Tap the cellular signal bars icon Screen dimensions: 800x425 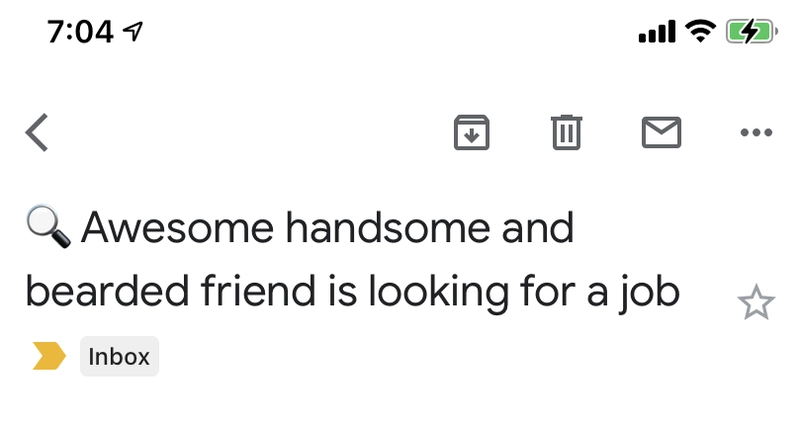(657, 32)
